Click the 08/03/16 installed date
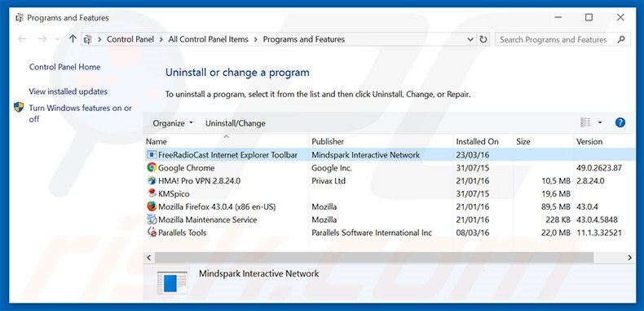The height and width of the screenshot is (311, 644). click(473, 233)
